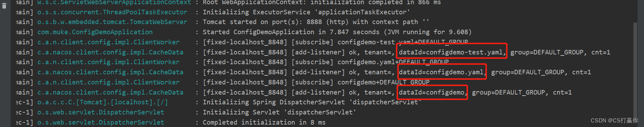Click 'Initializing Servlet dispatcherServlet' log message
This screenshot has height=127, width=644.
(280, 112)
